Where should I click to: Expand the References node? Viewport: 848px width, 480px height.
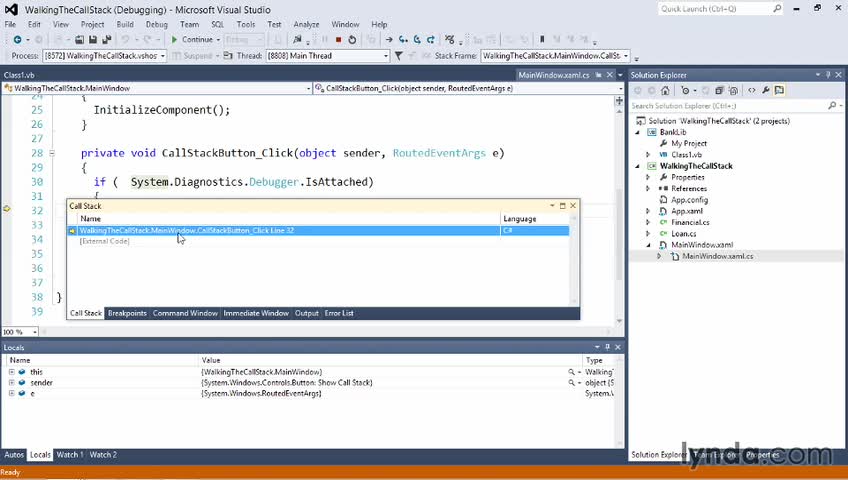click(648, 189)
